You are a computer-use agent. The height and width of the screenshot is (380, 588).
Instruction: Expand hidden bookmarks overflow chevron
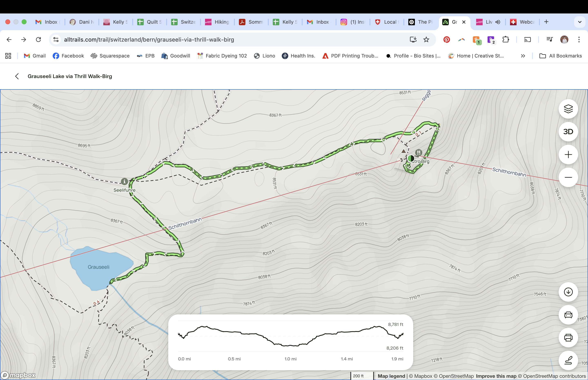click(523, 56)
